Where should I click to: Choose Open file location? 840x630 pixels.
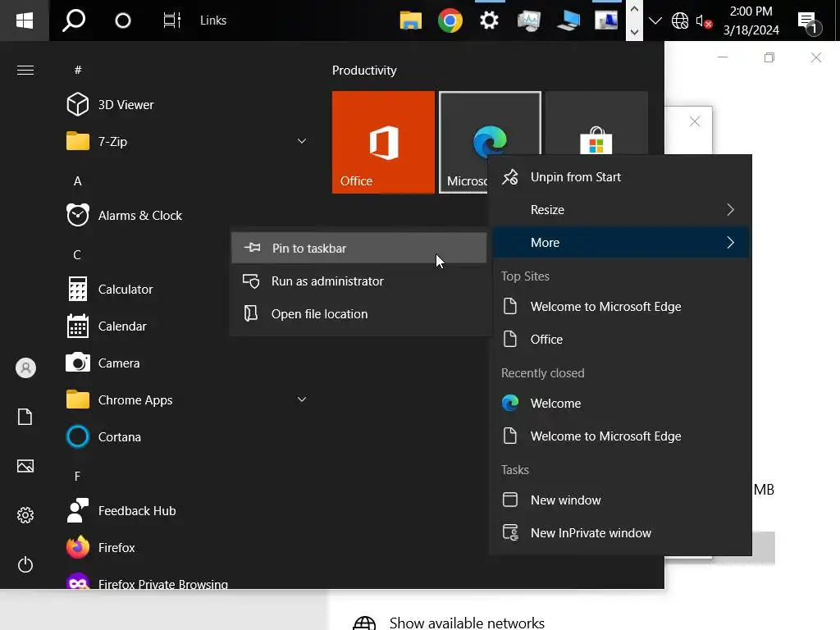pyautogui.click(x=359, y=314)
